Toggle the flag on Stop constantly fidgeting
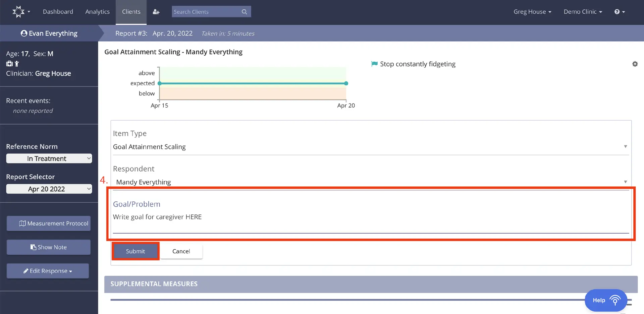The height and width of the screenshot is (314, 644). (x=374, y=64)
